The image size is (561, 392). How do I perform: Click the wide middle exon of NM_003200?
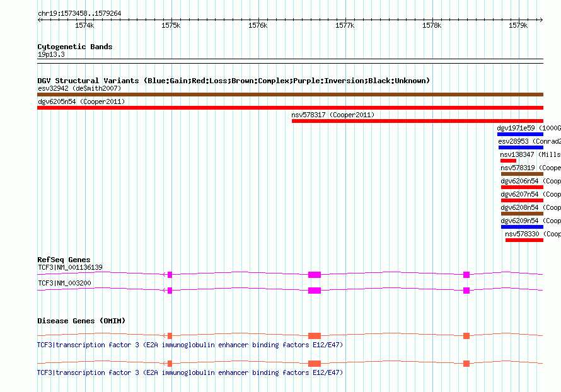click(x=315, y=291)
